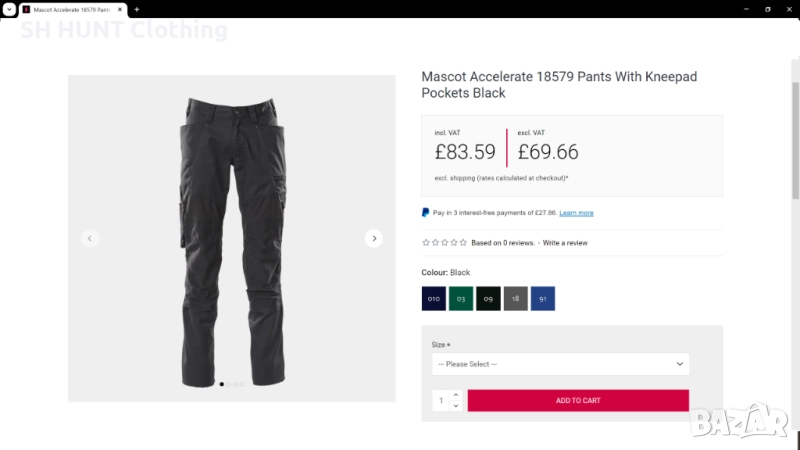
Task: Open a new browser tab with plus icon
Action: click(136, 9)
